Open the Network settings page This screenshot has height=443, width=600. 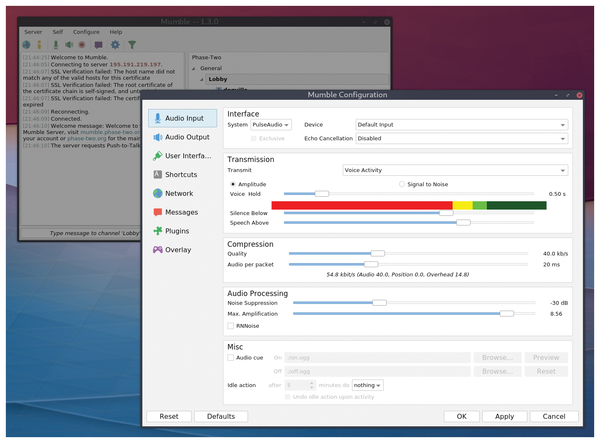tap(183, 193)
